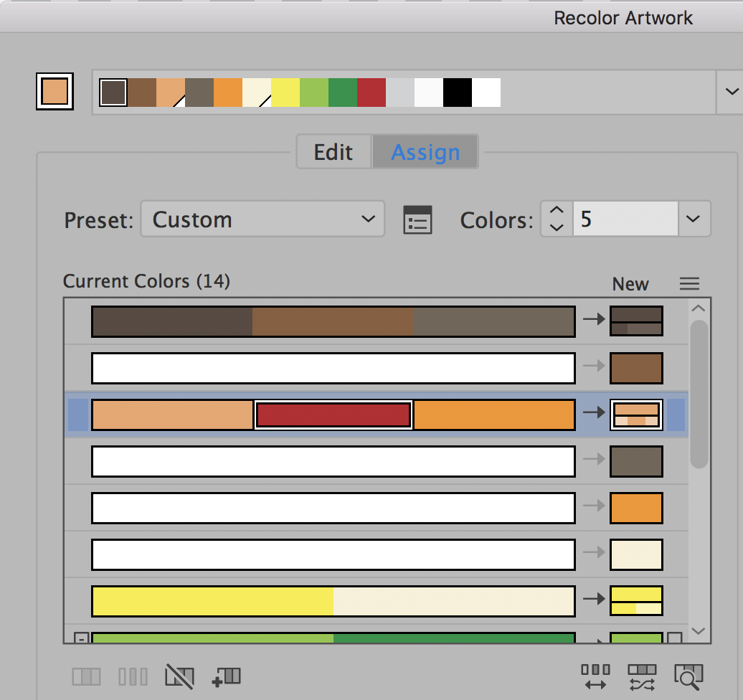Screen dimensions: 743x700
Task: Click the active color swatch at top left
Action: (55, 93)
